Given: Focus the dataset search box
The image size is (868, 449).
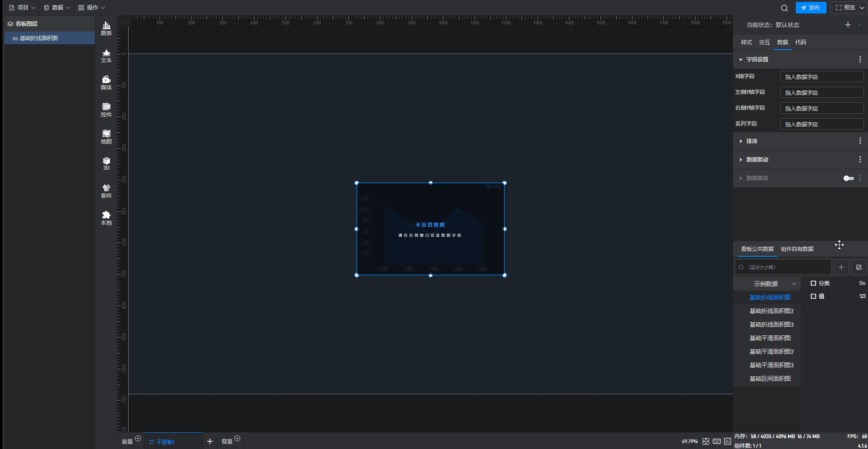Looking at the screenshot, I should (x=783, y=267).
